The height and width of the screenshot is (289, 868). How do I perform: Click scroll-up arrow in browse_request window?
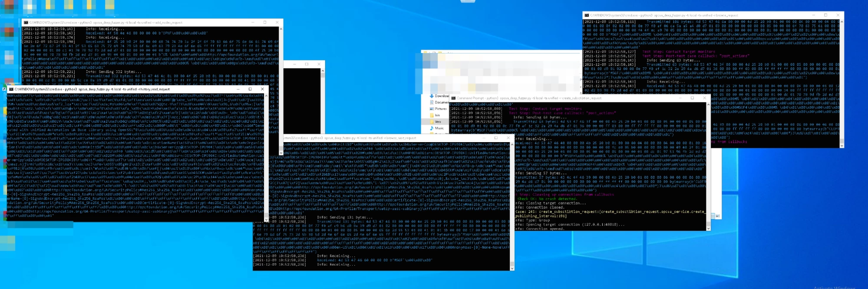(842, 21)
